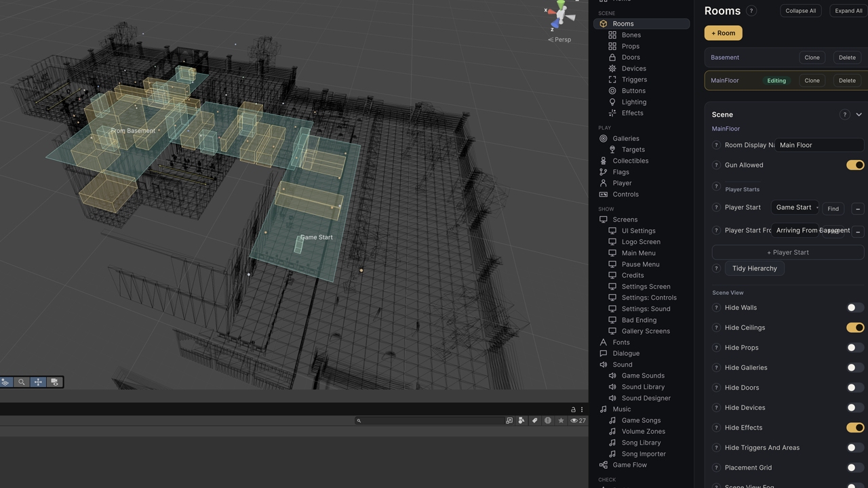The height and width of the screenshot is (488, 868).
Task: Open the Main Menu screen entry
Action: pos(638,253)
